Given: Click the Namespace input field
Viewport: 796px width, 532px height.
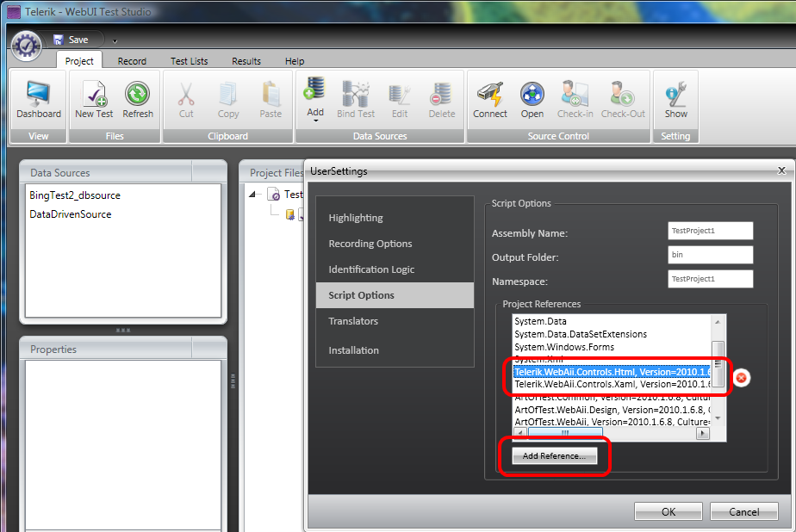Looking at the screenshot, I should coord(710,279).
